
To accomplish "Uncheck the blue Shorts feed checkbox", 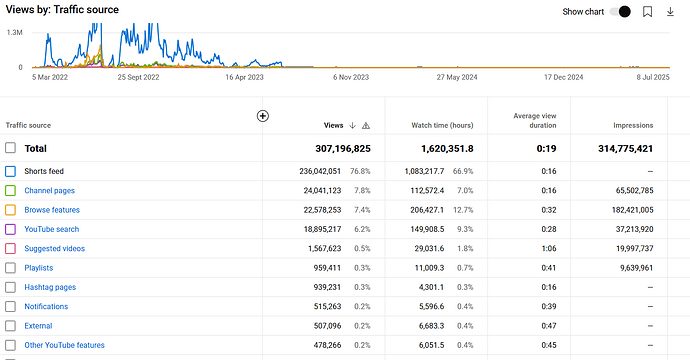I will pos(11,171).
